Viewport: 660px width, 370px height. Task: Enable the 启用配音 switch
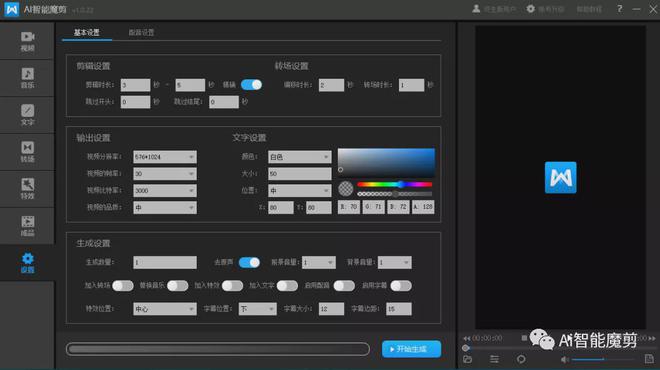click(x=344, y=286)
